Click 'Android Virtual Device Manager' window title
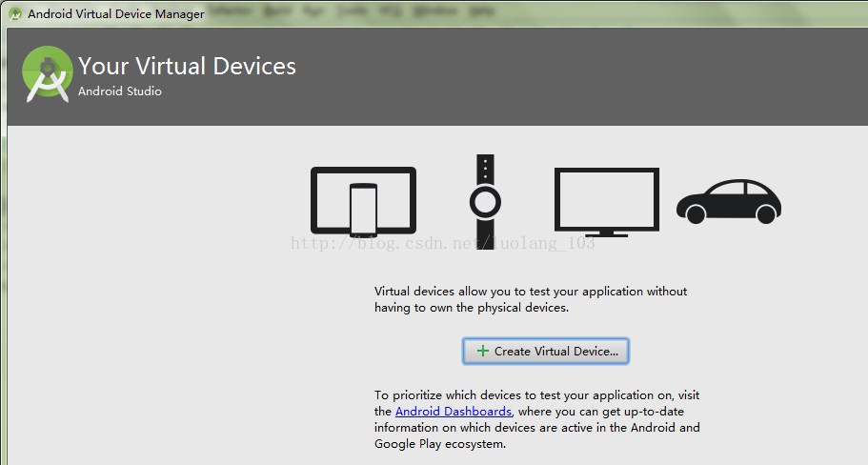The image size is (868, 465). click(116, 14)
